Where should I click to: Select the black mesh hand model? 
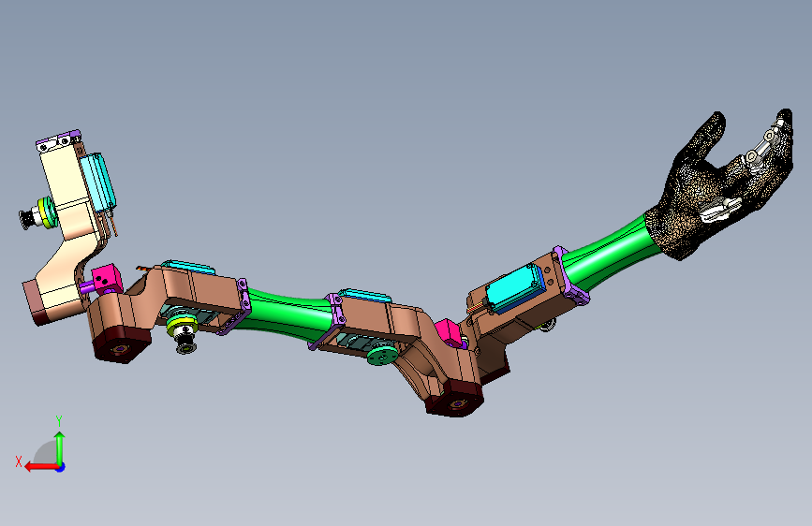click(x=720, y=186)
